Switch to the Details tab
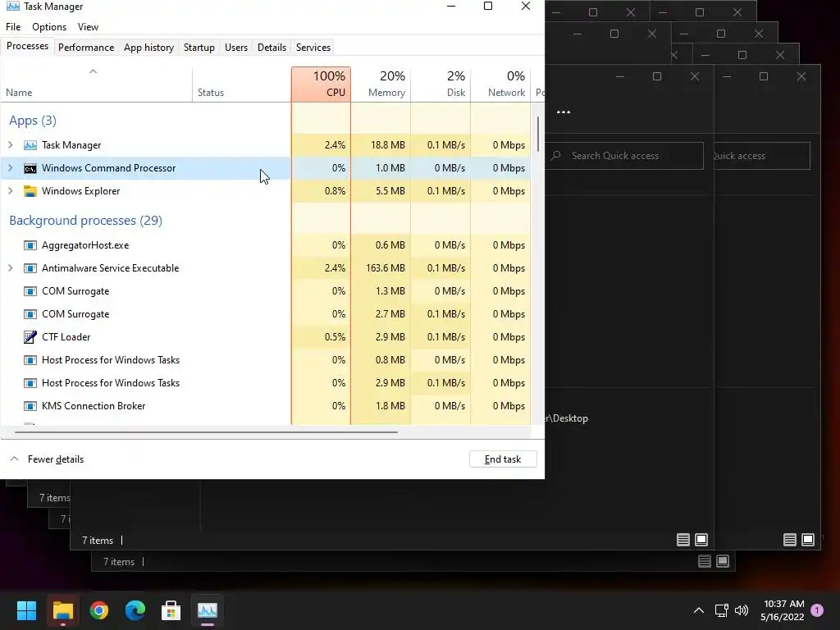This screenshot has height=630, width=840. (x=272, y=47)
